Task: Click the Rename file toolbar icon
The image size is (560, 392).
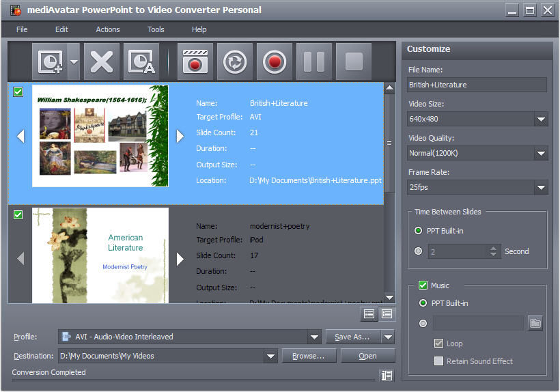Action: point(141,61)
